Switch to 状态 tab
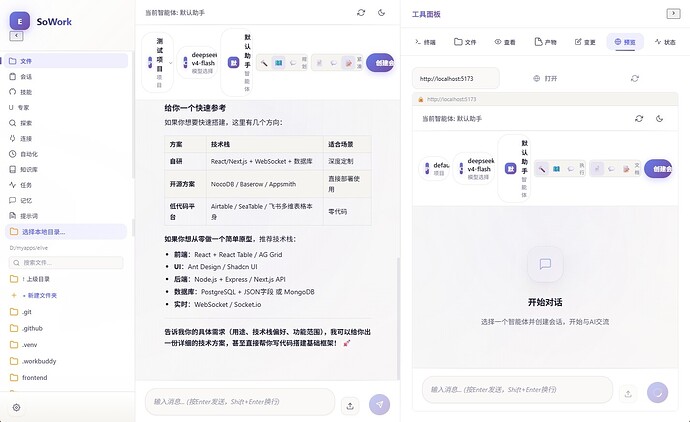The image size is (690, 422). (665, 42)
